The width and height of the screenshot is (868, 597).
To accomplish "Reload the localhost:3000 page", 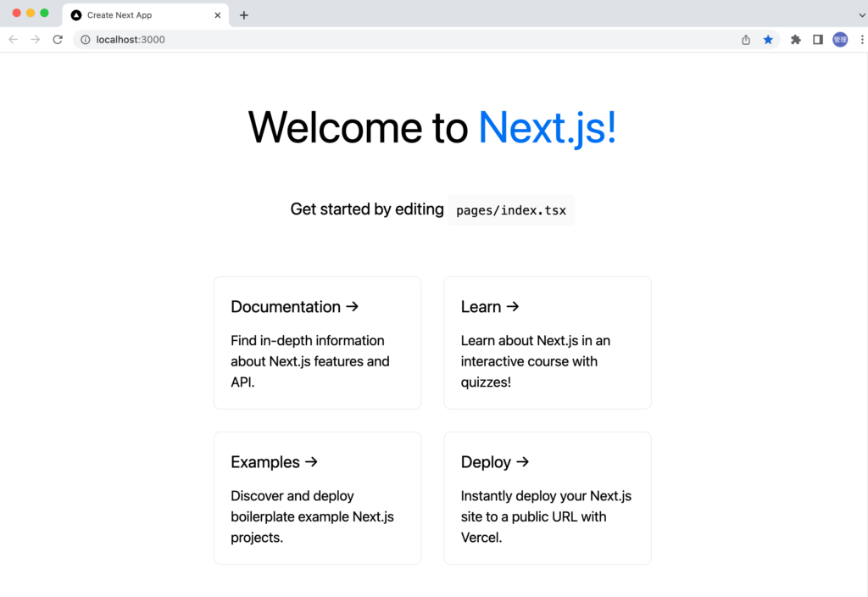I will (x=57, y=39).
